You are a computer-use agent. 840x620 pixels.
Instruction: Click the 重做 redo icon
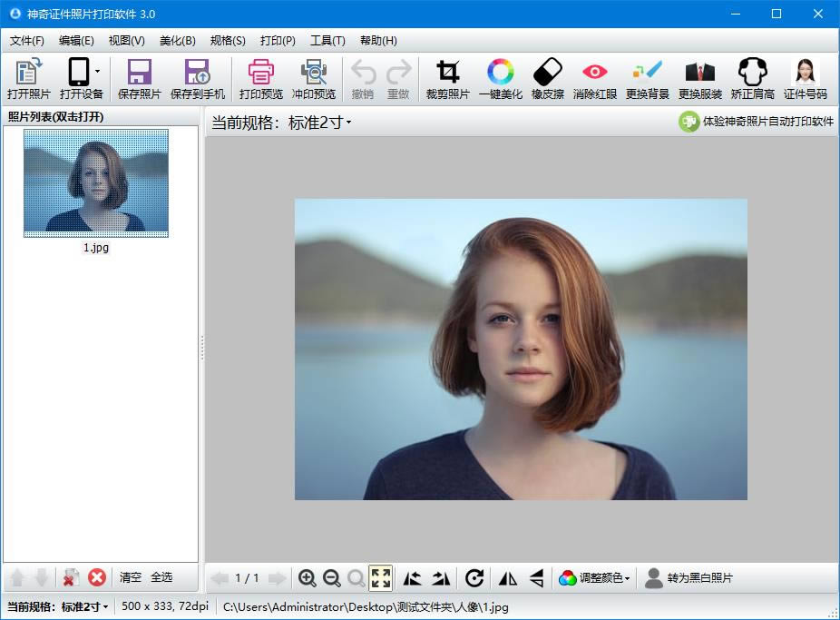pyautogui.click(x=398, y=79)
